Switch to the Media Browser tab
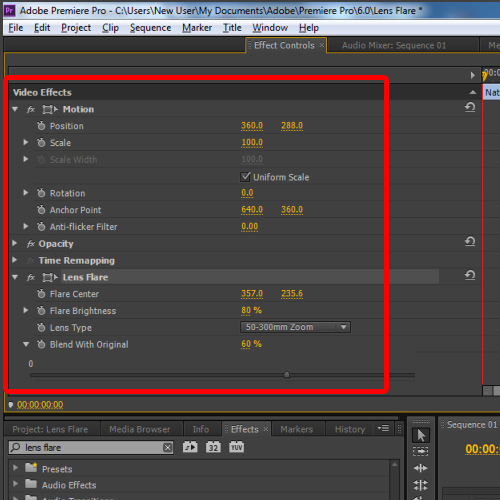The image size is (500, 500). [x=140, y=429]
